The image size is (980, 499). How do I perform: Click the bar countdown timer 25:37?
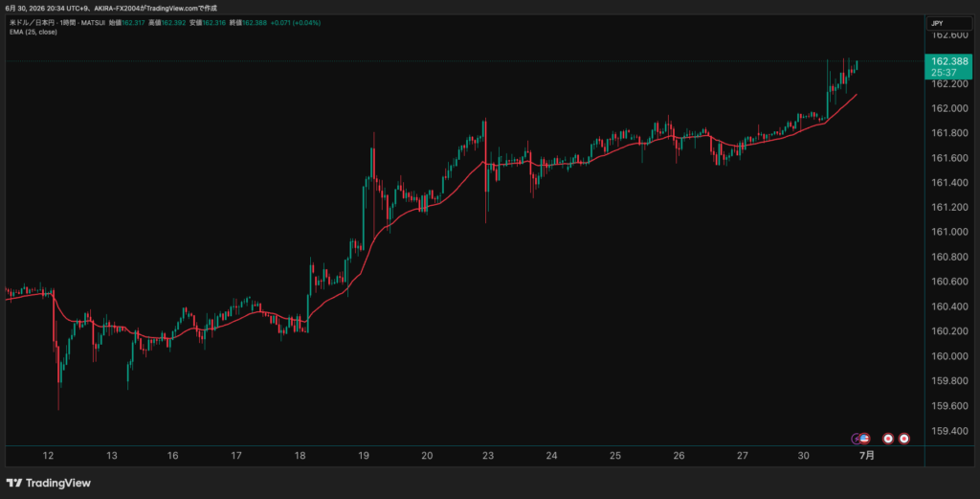click(x=943, y=73)
